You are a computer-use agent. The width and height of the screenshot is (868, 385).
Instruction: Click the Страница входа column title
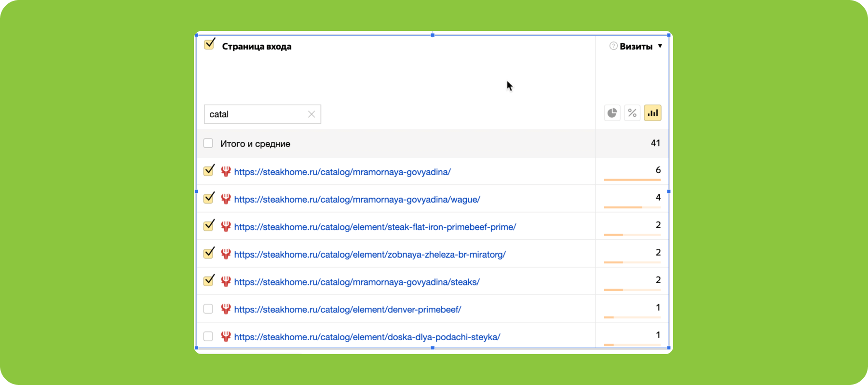(x=257, y=47)
